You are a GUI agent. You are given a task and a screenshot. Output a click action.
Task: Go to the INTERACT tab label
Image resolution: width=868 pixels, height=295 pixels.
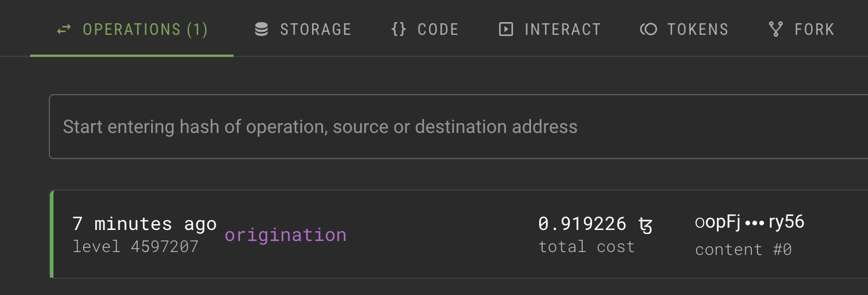tap(562, 29)
